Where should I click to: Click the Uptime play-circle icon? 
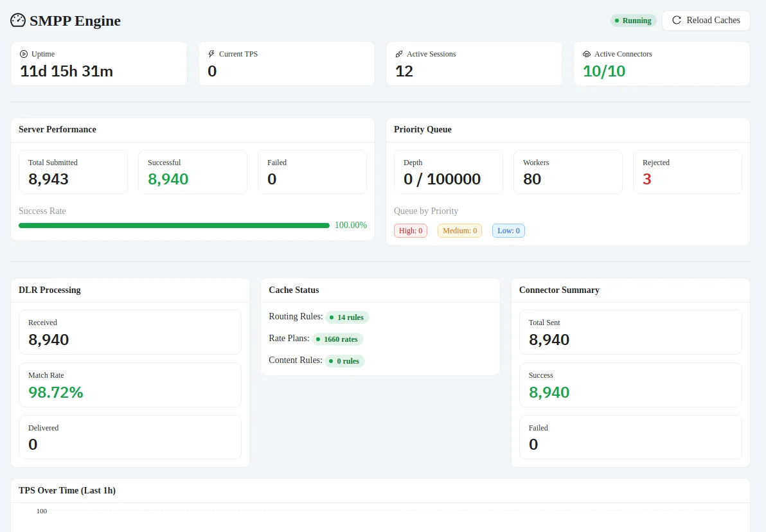coord(23,54)
